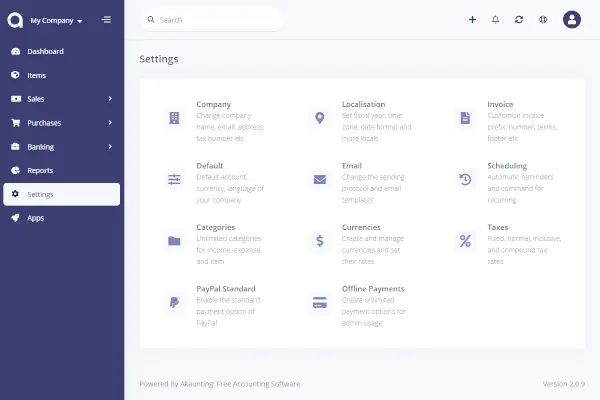Open the notifications bell icon

click(495, 19)
